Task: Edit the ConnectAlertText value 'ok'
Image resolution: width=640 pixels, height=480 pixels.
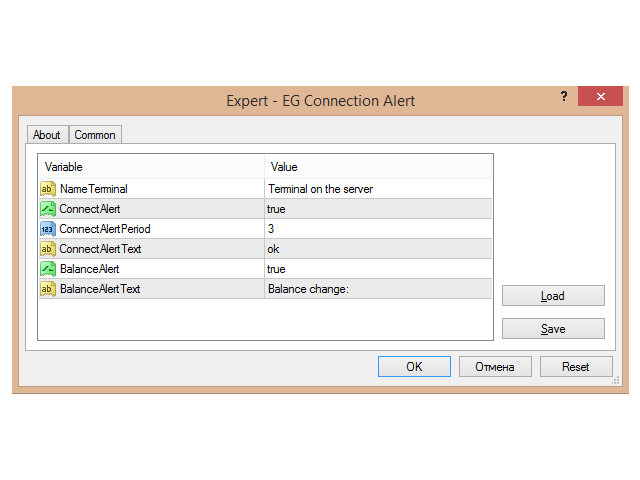Action: [378, 249]
